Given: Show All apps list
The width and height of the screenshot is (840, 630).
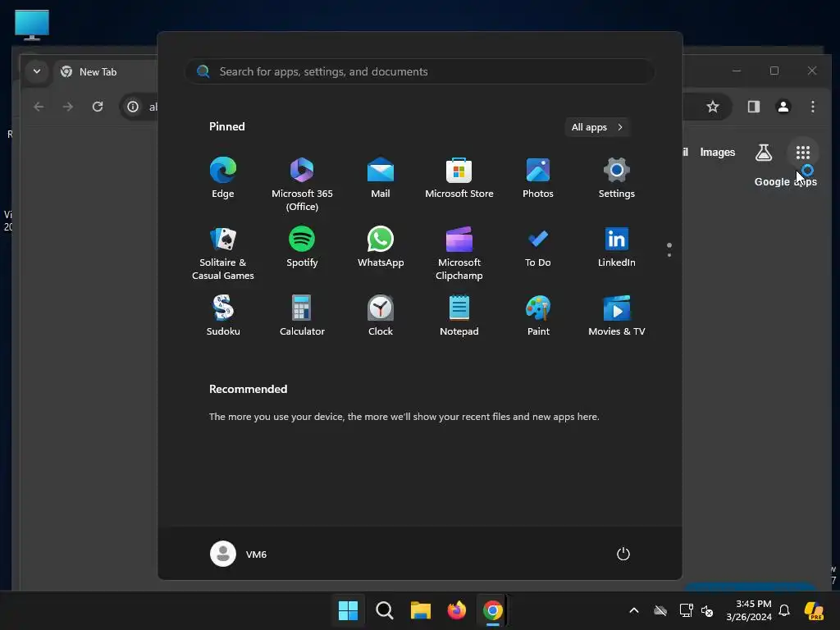Looking at the screenshot, I should pyautogui.click(x=597, y=127).
